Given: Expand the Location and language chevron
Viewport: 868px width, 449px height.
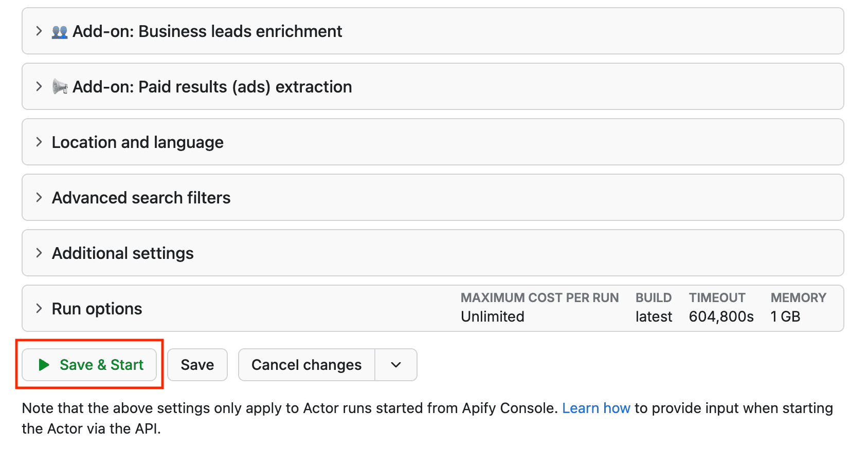Looking at the screenshot, I should coord(39,142).
